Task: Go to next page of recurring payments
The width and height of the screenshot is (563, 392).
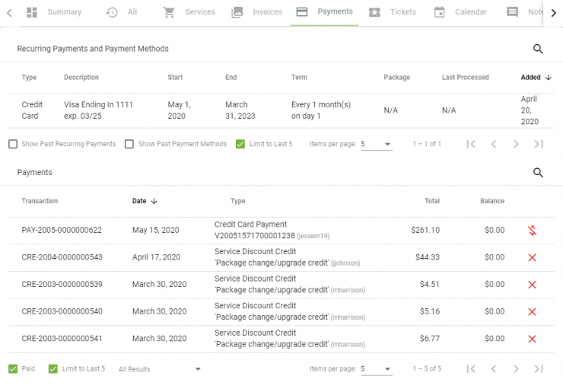Action: tap(516, 144)
